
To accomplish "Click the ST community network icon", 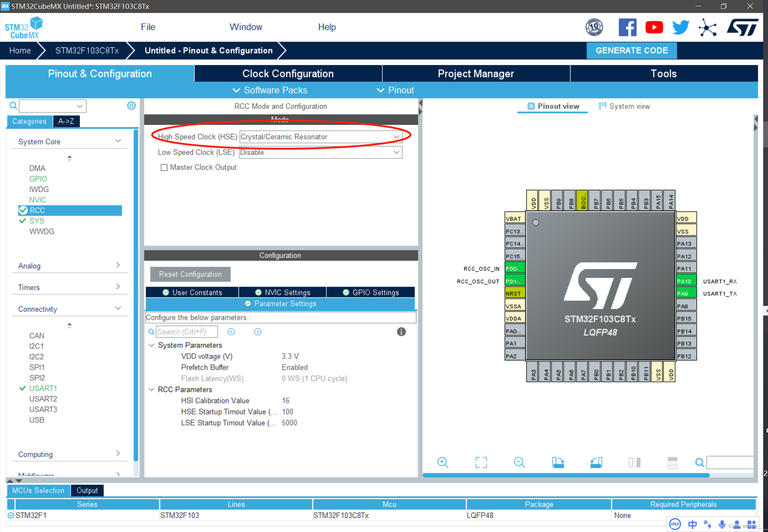I will [x=707, y=27].
